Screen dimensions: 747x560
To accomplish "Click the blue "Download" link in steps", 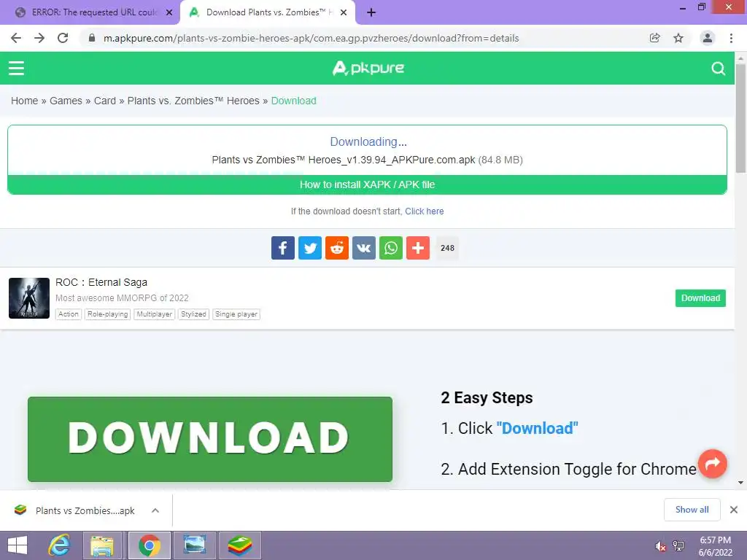I will [537, 428].
